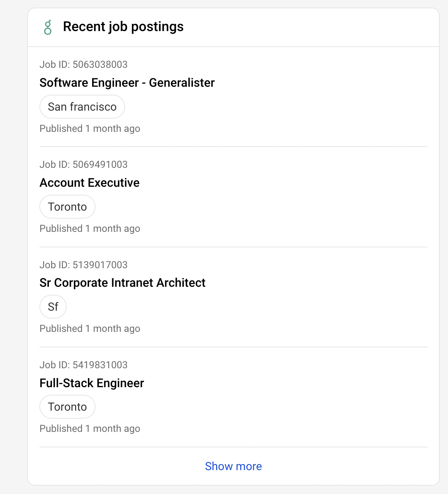Click the Toronto tag under Account Executive
This screenshot has width=448, height=494.
(67, 207)
